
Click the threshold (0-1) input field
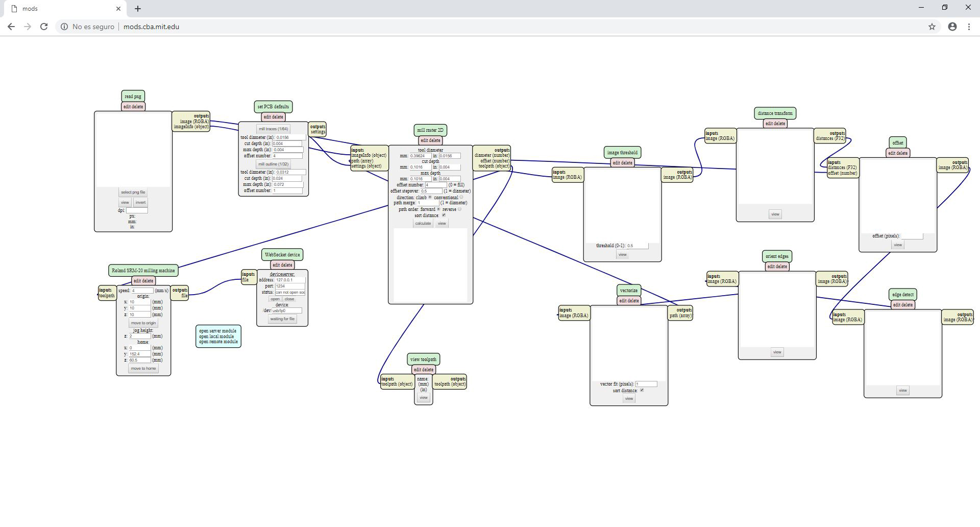[637, 246]
